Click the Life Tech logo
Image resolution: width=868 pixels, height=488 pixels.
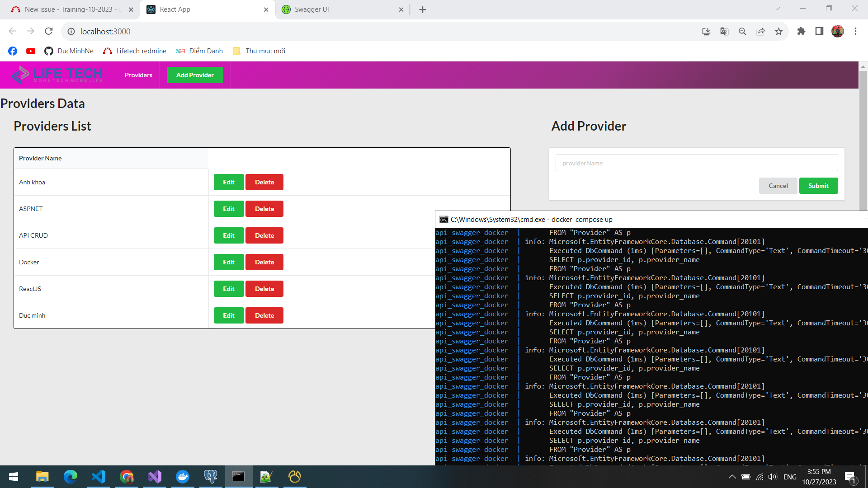pyautogui.click(x=57, y=75)
